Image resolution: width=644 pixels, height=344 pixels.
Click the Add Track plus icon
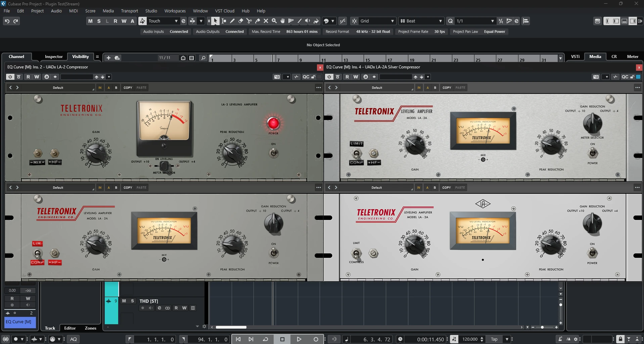(108, 58)
